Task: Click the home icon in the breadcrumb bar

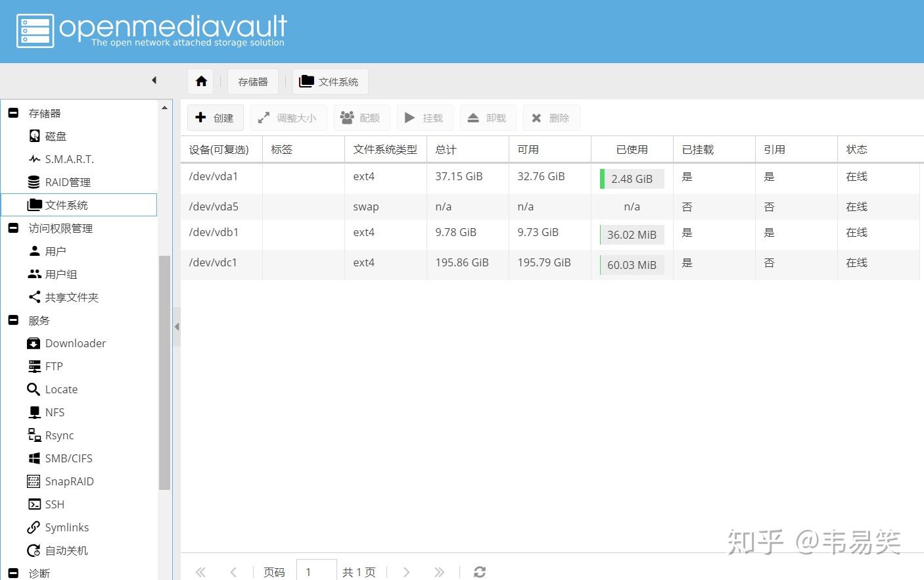Action: point(200,80)
